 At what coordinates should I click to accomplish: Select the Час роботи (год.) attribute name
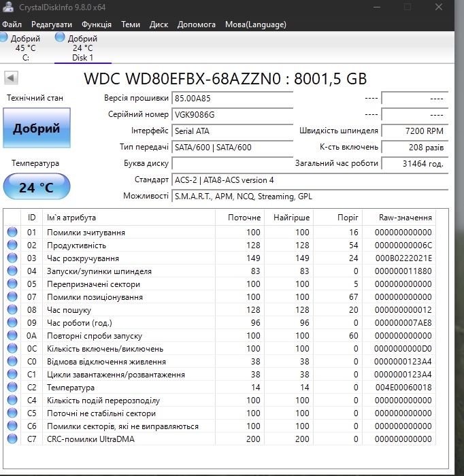pos(80,323)
